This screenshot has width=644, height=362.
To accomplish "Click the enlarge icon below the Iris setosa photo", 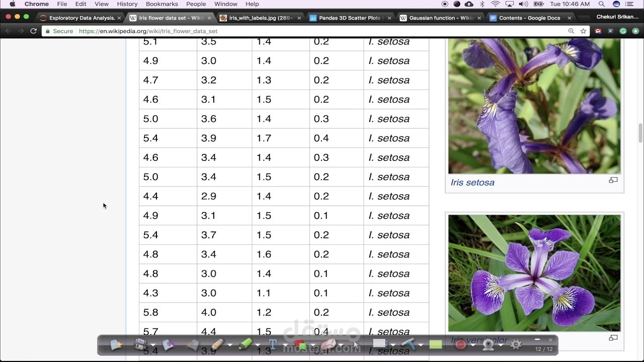I will point(613,179).
